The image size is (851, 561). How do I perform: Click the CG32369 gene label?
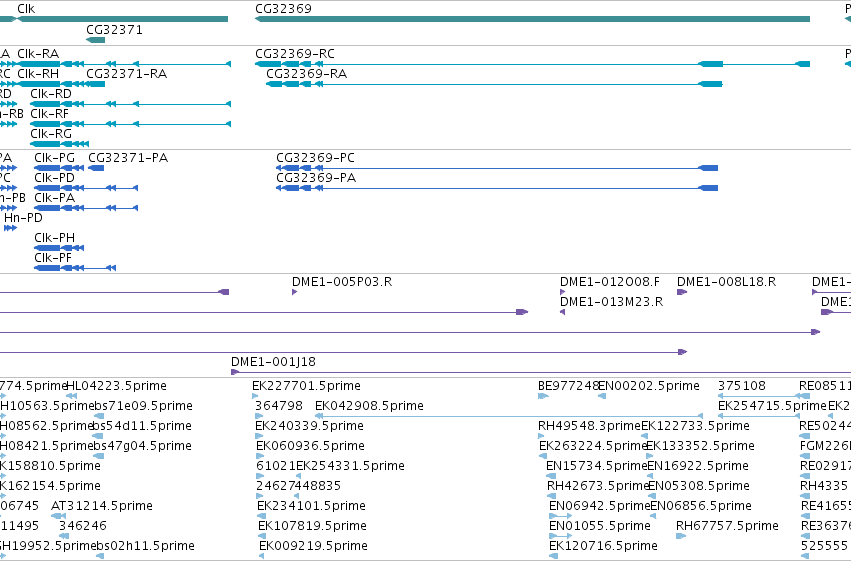click(283, 9)
